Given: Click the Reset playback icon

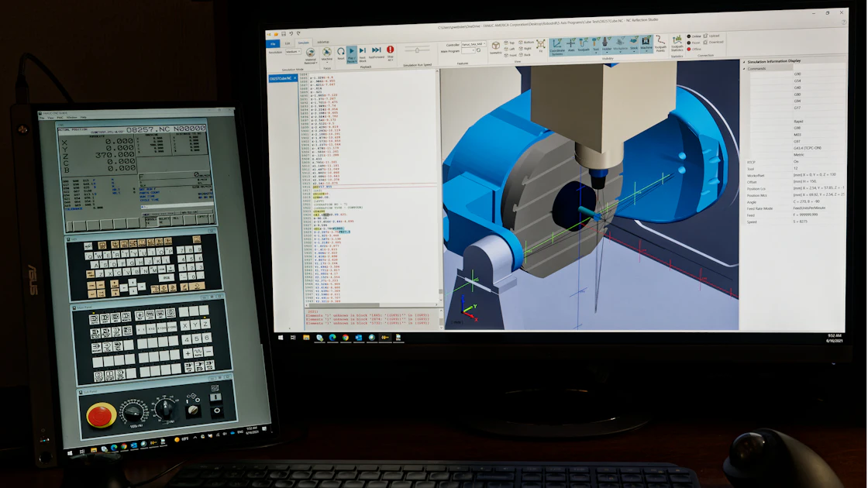Looking at the screenshot, I should (x=341, y=52).
